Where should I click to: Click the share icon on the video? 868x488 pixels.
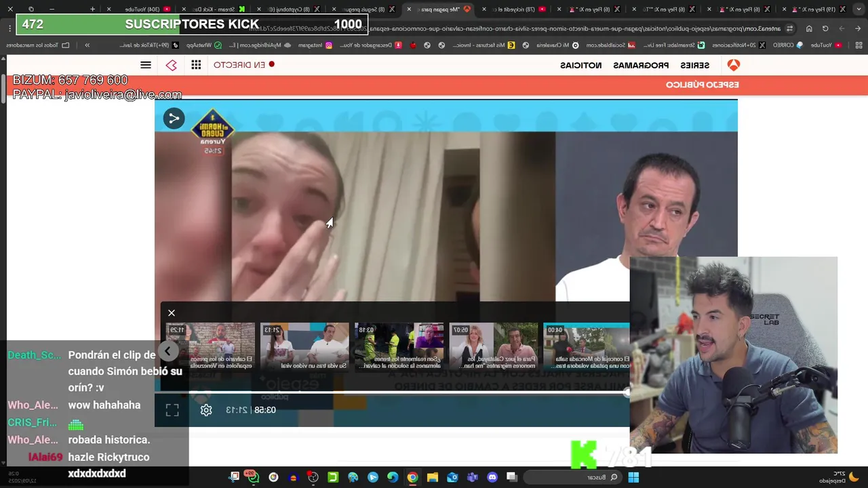click(174, 119)
